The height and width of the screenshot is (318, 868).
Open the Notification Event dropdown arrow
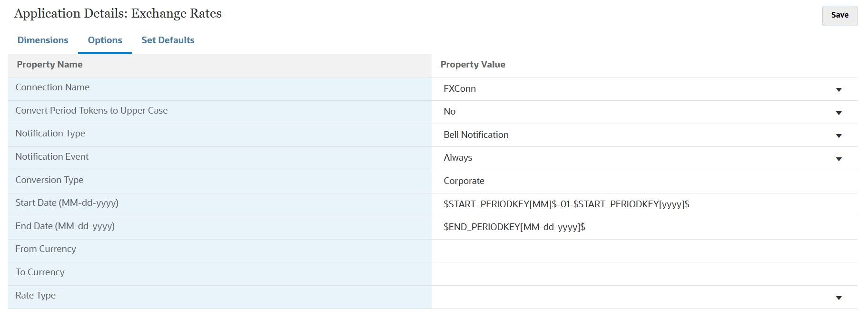coord(838,159)
